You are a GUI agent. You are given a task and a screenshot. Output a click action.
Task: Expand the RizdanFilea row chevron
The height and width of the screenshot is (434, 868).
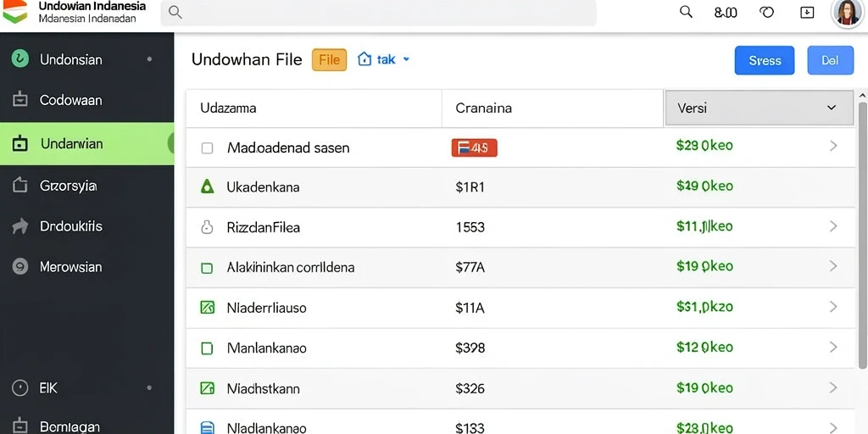[x=833, y=226]
